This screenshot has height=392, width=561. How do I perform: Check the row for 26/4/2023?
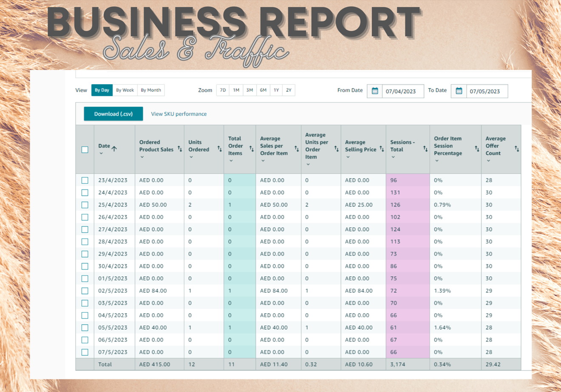[x=85, y=217]
